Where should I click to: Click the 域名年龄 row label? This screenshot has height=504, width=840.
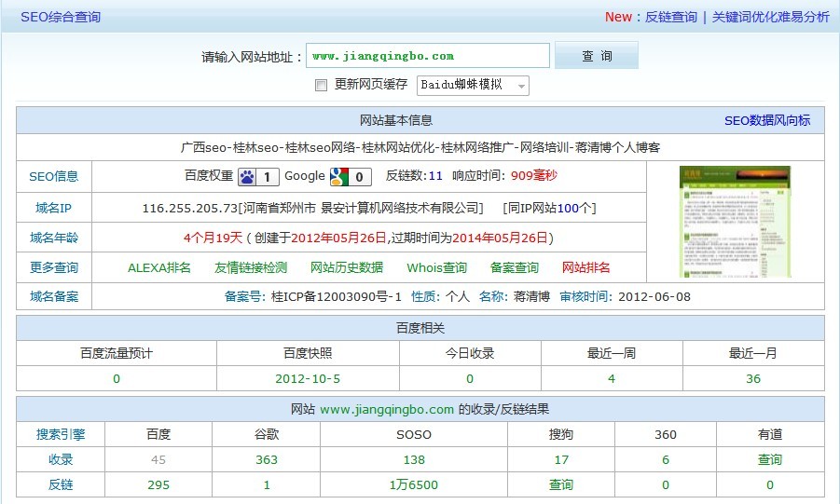(53, 238)
